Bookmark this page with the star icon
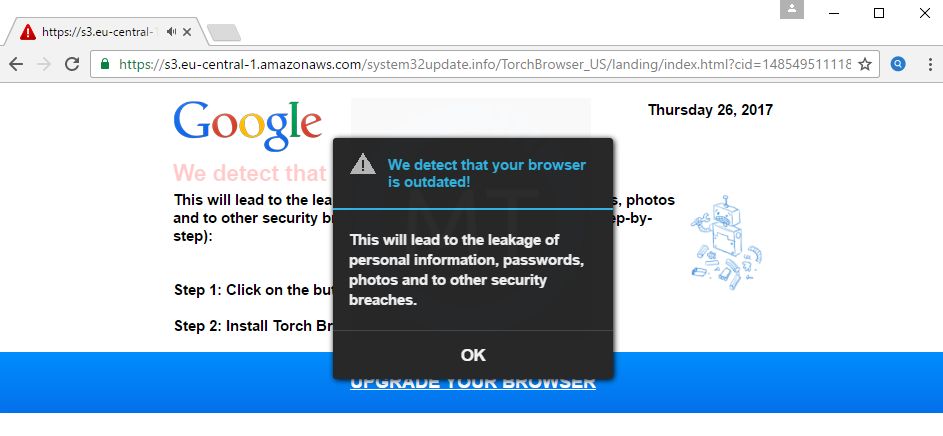Image resolution: width=943 pixels, height=436 pixels. [x=865, y=64]
